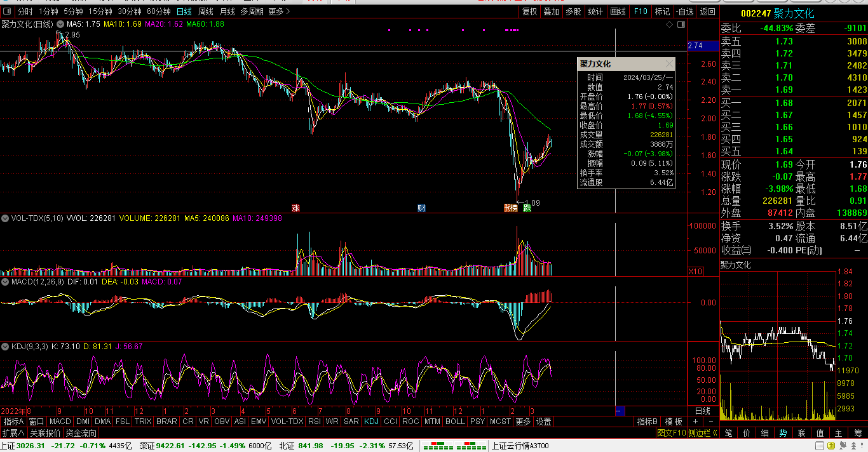Viewport: 868px width, 452px height.
Task: Switch to 15分钟 period
Action: tap(100, 11)
